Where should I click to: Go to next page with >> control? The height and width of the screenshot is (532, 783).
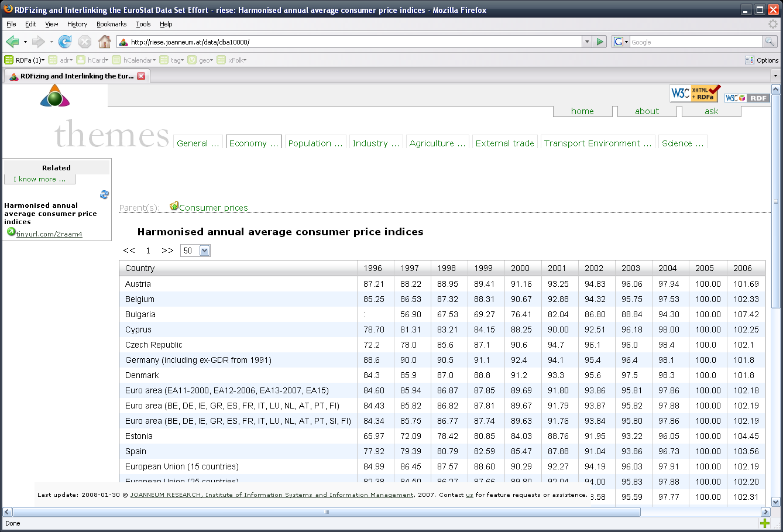167,250
